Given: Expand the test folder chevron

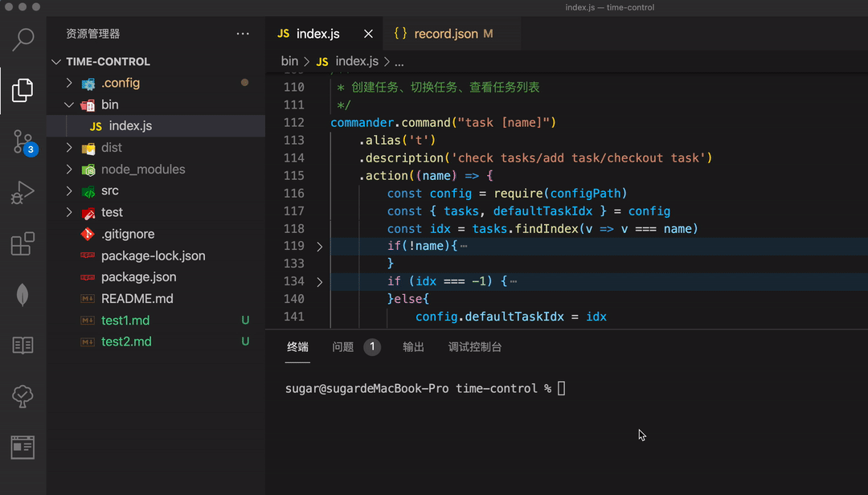Looking at the screenshot, I should 69,213.
